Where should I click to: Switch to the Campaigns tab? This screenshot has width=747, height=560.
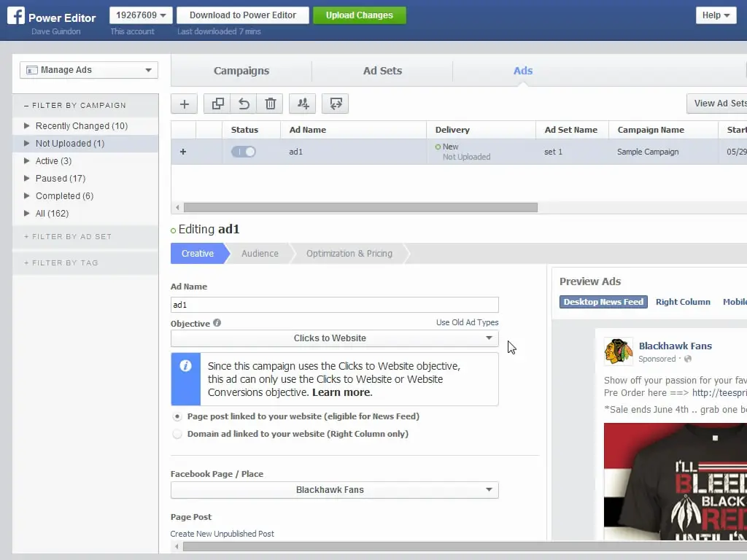click(x=241, y=71)
